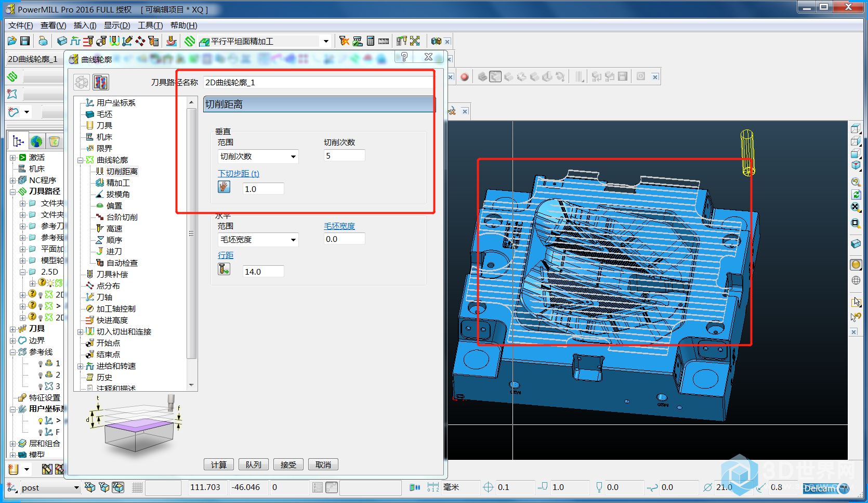Click the 行距 link
This screenshot has width=868, height=503.
(226, 255)
